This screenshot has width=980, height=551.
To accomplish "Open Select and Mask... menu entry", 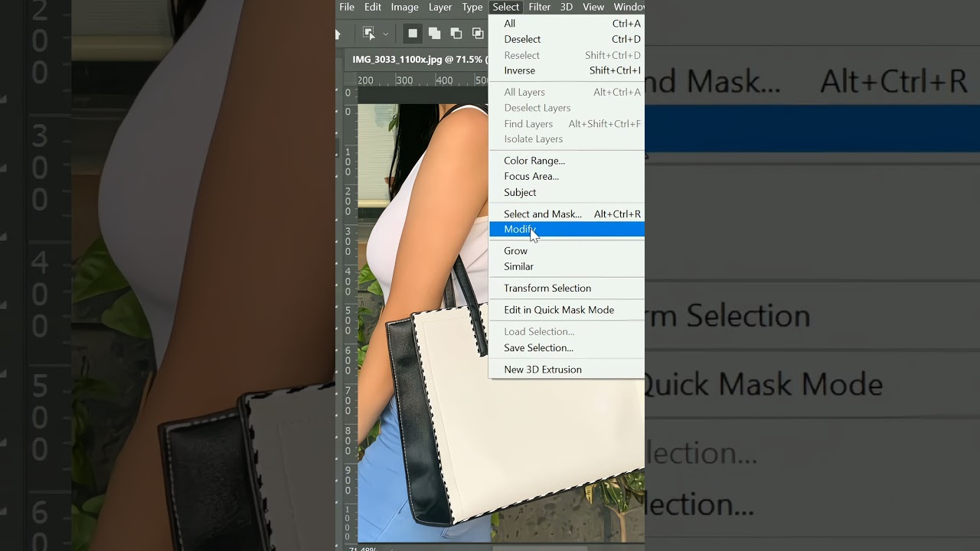I will 567,214.
